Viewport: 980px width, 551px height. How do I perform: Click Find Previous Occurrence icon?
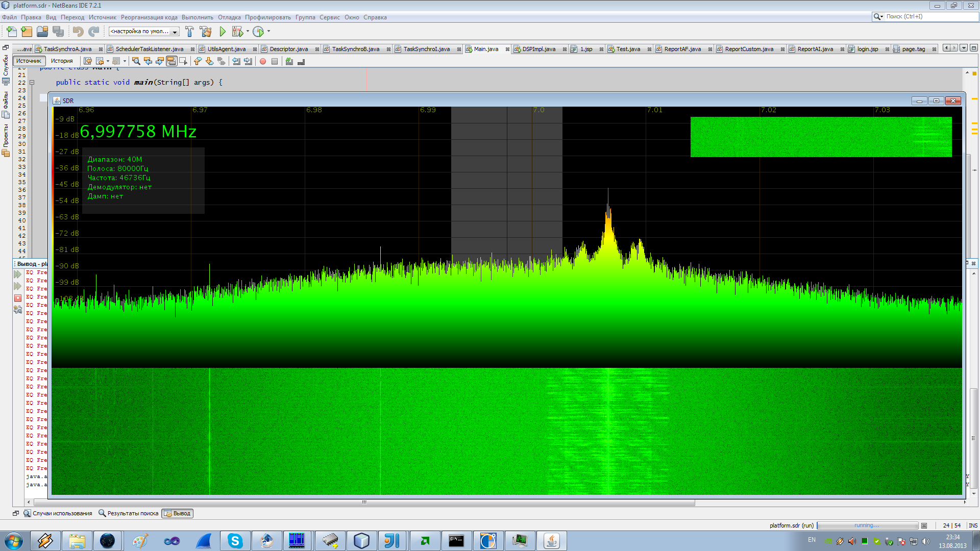click(148, 61)
